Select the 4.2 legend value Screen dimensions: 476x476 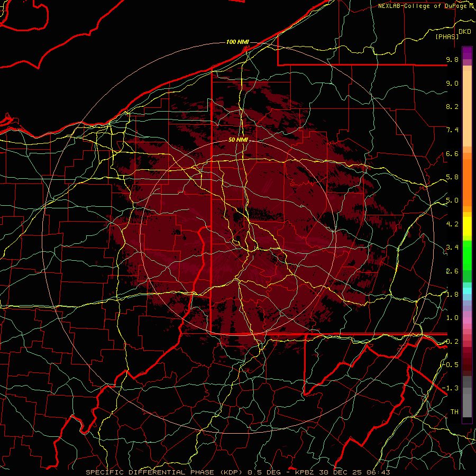pyautogui.click(x=452, y=224)
